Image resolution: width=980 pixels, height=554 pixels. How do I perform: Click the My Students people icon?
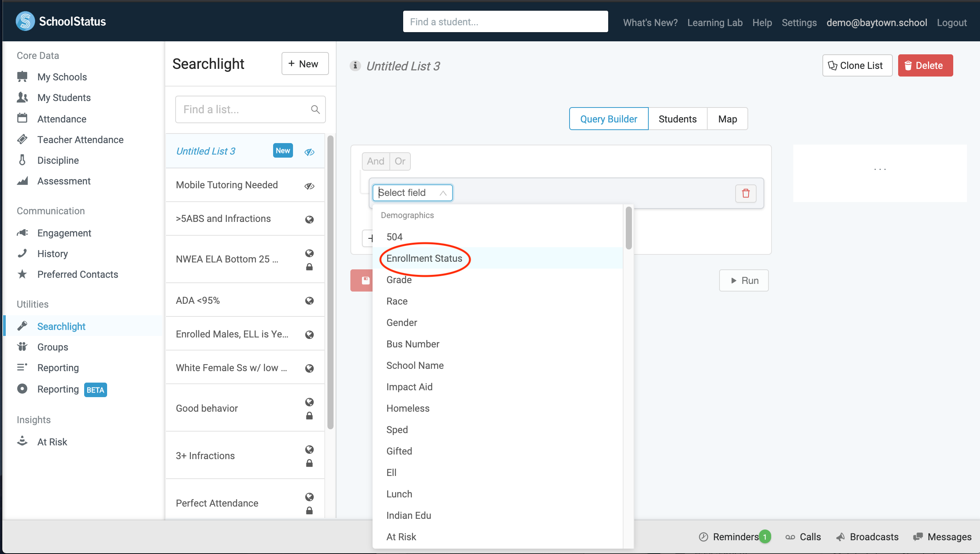(22, 98)
